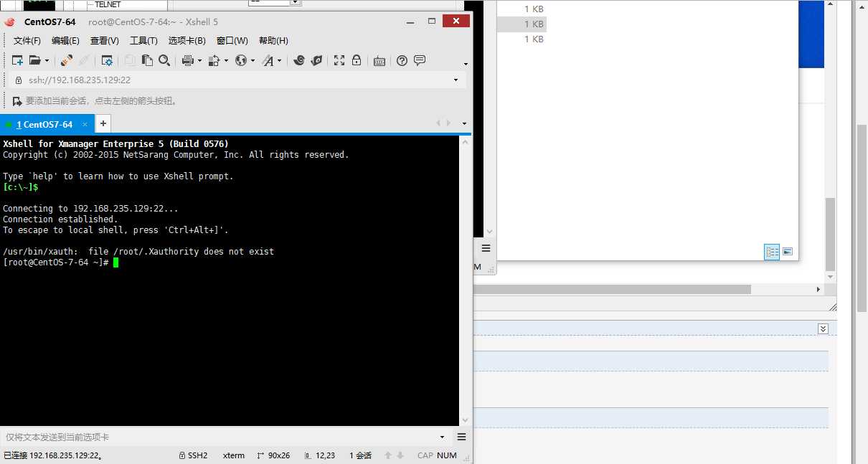Open the 工具(T) menu
This screenshot has height=464, width=868.
coord(143,41)
